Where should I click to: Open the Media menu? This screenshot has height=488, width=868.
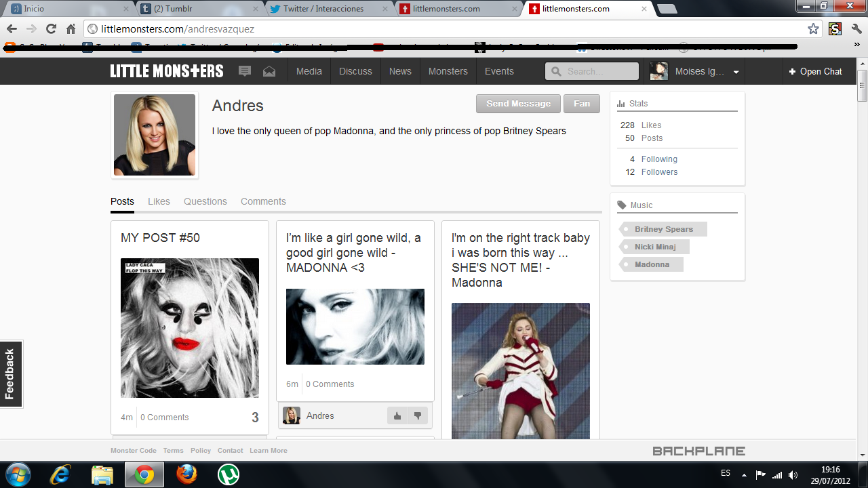pos(309,71)
